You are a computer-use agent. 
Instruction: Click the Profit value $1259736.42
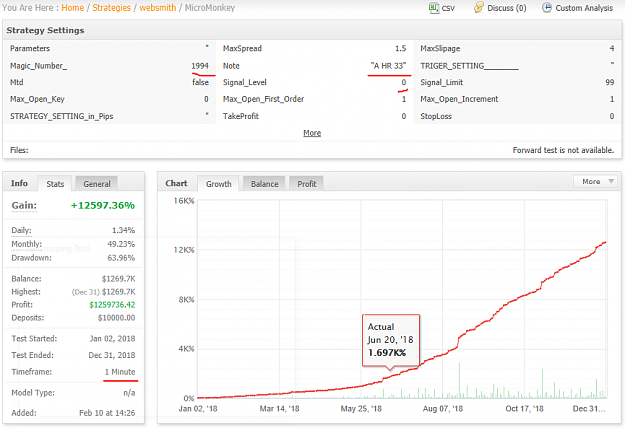[x=112, y=305]
